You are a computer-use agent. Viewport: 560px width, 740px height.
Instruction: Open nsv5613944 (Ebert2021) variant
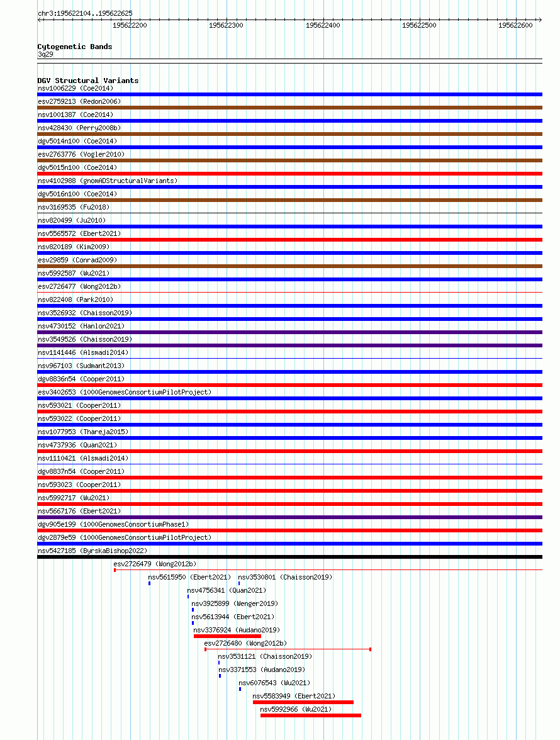233,617
